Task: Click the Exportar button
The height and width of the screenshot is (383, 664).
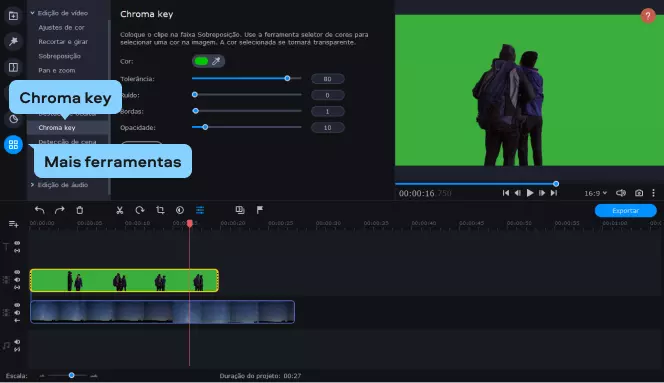Action: (x=625, y=211)
